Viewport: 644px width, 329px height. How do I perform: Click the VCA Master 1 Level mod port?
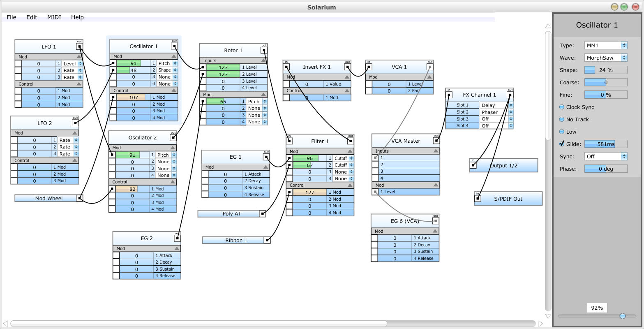(x=375, y=192)
